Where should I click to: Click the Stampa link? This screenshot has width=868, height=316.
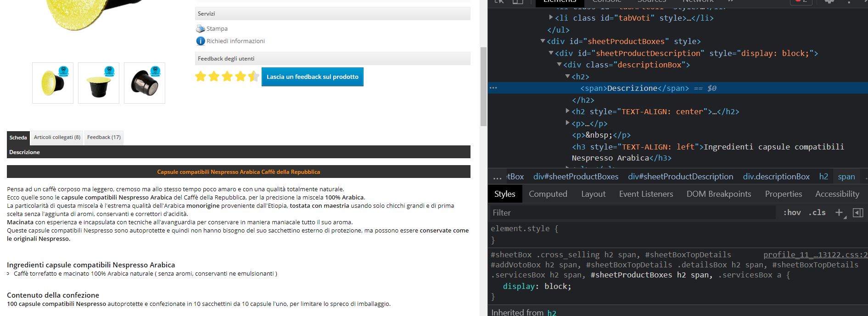coord(217,29)
